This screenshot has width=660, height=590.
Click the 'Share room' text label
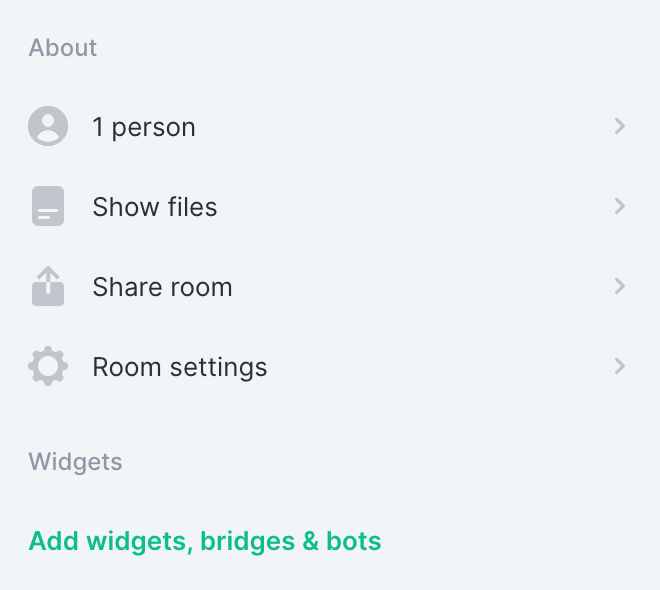(162, 287)
